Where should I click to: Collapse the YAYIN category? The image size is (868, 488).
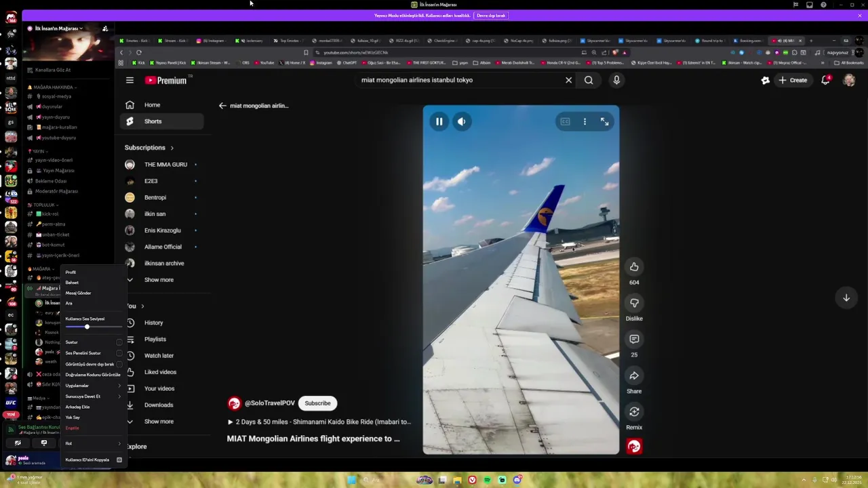[x=39, y=151]
